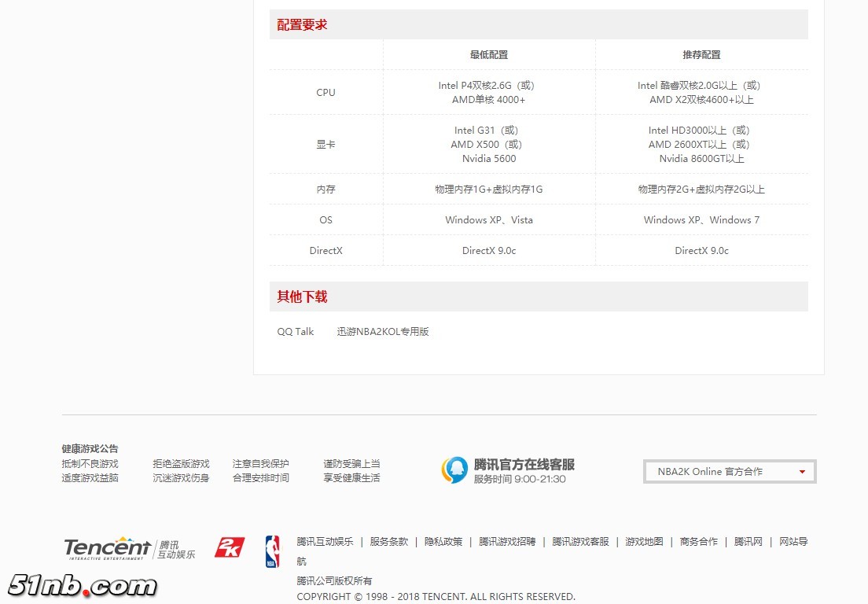
Task: Click the NBA logo in footer
Action: [272, 551]
